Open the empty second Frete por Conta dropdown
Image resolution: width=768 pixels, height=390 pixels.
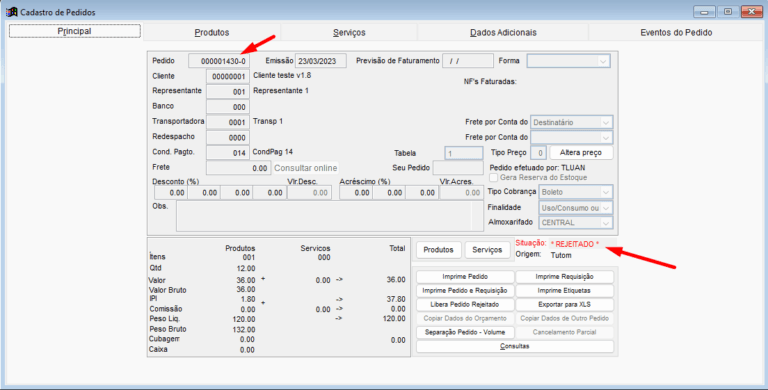coord(572,137)
